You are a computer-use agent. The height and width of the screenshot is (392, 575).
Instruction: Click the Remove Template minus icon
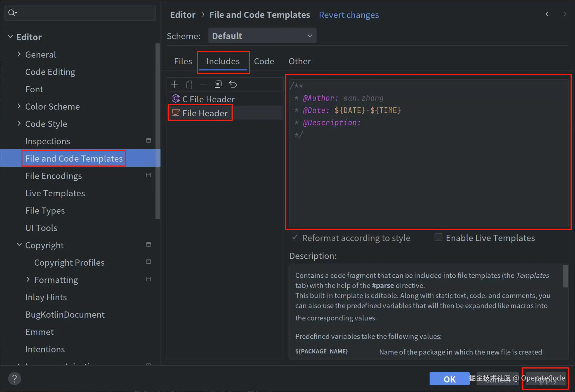(x=203, y=84)
